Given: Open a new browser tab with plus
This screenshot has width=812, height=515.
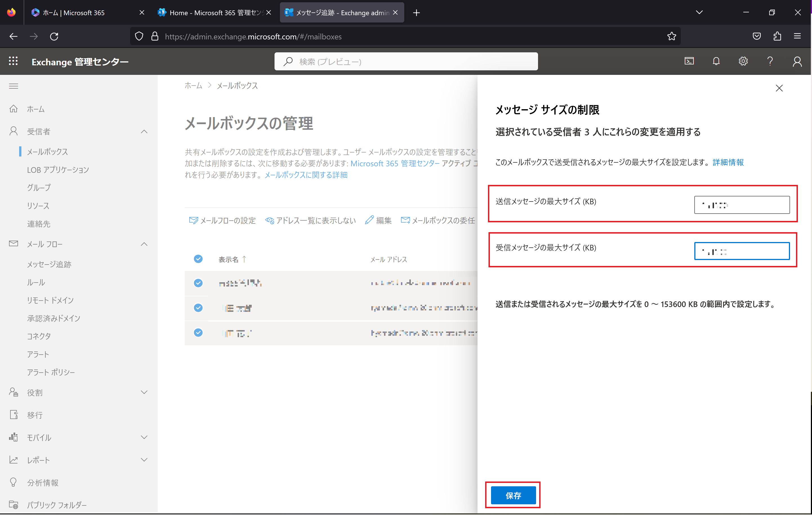Looking at the screenshot, I should 416,13.
